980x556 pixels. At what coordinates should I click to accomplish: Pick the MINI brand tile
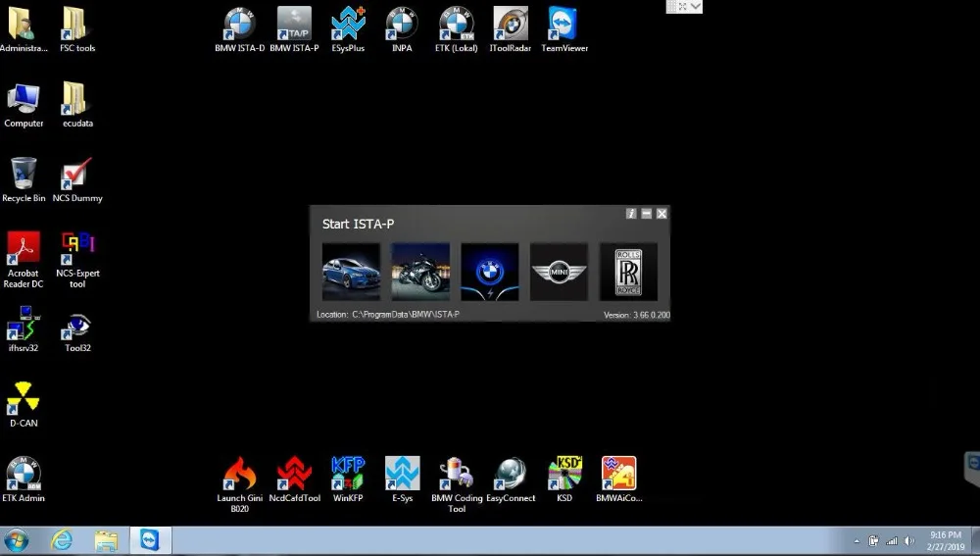559,272
